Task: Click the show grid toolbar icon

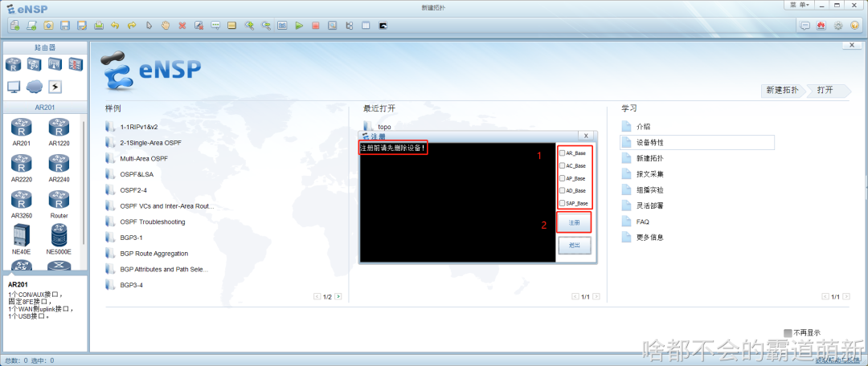Action: [366, 26]
